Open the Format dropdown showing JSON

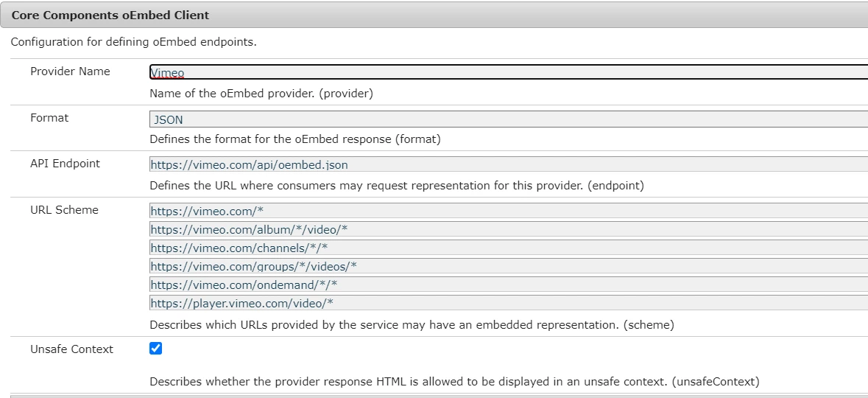coord(509,119)
